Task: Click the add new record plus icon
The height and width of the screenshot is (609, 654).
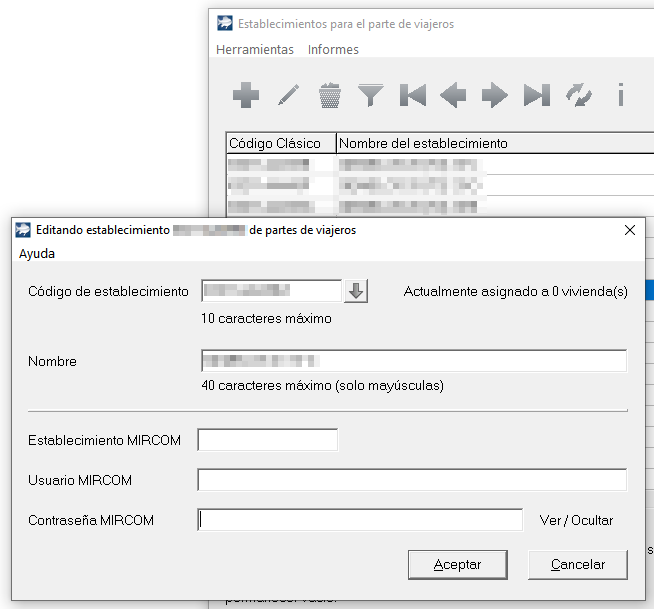Action: point(246,96)
